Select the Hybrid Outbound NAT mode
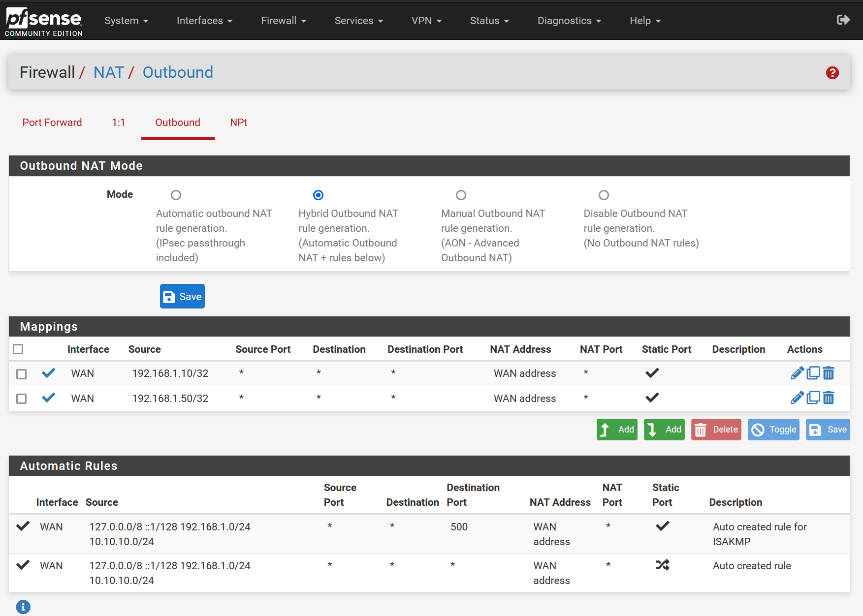Image resolution: width=863 pixels, height=616 pixels. coord(319,195)
